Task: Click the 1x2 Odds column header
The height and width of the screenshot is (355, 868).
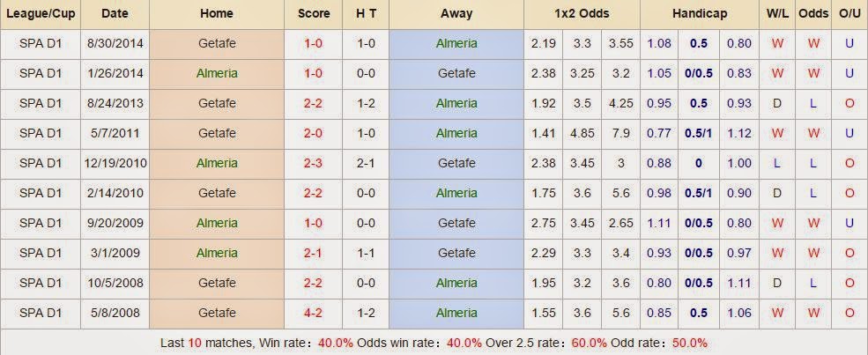Action: point(582,14)
